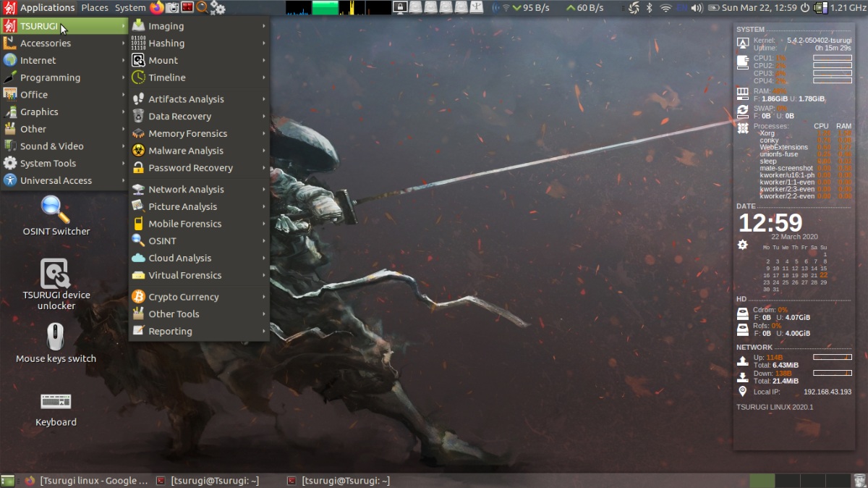Click the Crypto Currency bitcoin icon
Viewport: 868px width, 488px height.
(138, 297)
